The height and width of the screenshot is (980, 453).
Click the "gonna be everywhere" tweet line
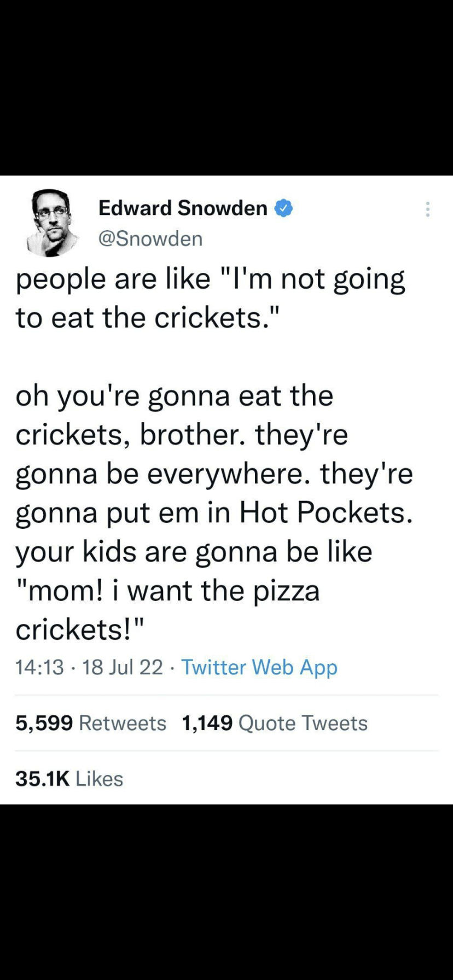coord(213,474)
